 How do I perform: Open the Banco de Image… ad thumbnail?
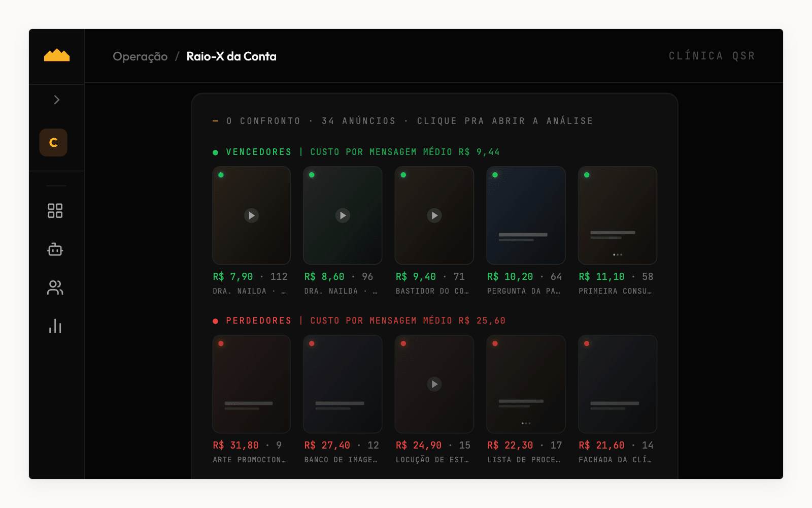[x=343, y=384]
